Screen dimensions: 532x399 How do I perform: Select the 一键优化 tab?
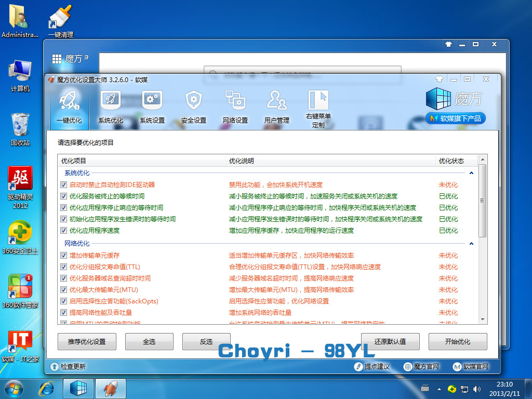69,107
